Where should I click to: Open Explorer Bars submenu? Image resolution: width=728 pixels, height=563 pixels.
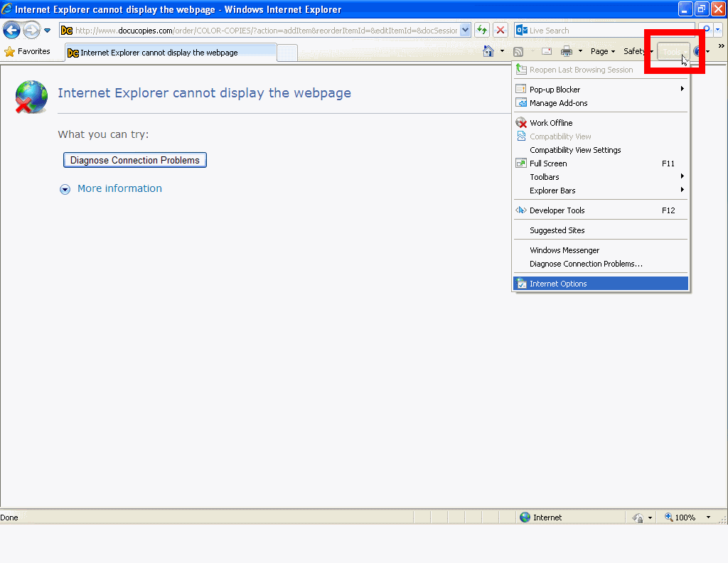pos(601,191)
